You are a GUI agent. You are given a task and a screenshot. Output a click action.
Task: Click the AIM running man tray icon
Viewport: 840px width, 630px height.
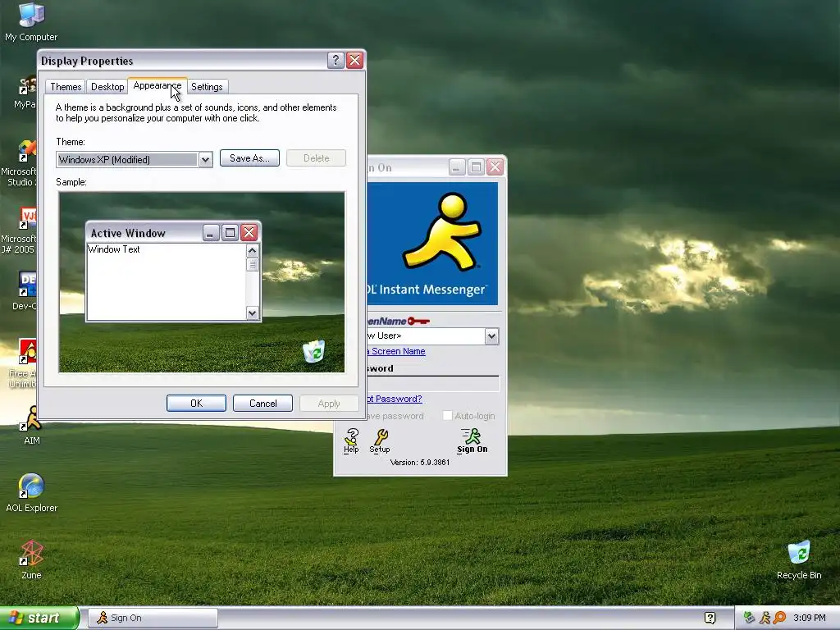point(765,618)
